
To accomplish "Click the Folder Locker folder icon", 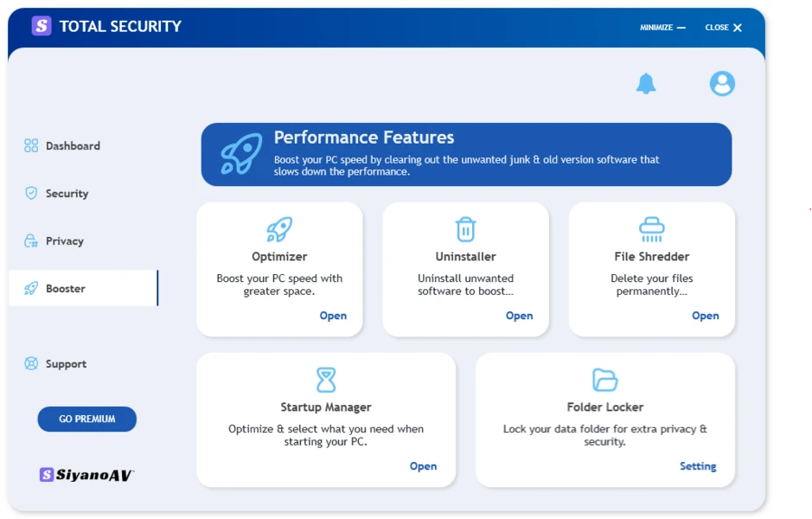I will pos(604,380).
